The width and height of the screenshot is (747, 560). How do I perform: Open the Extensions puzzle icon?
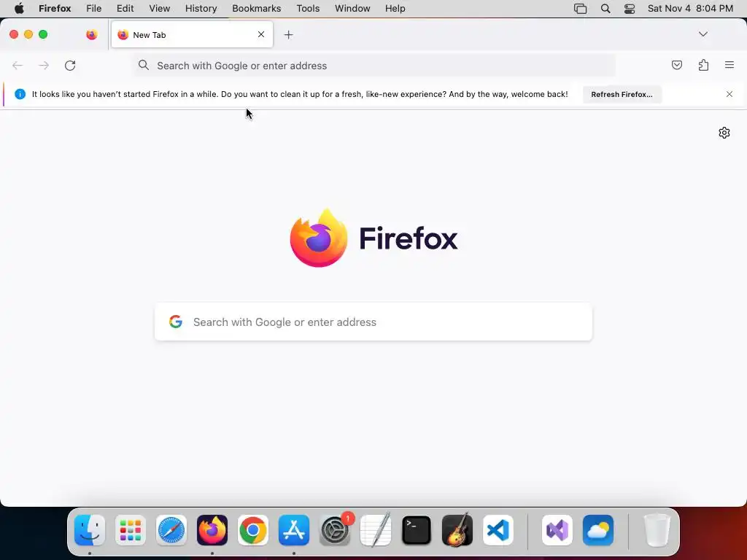click(x=703, y=65)
